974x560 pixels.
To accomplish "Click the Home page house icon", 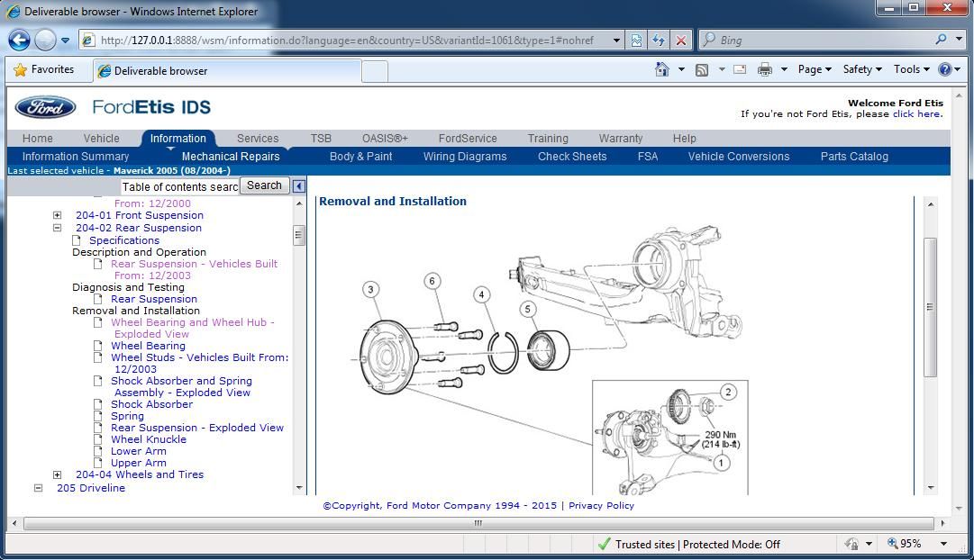I will tap(662, 69).
